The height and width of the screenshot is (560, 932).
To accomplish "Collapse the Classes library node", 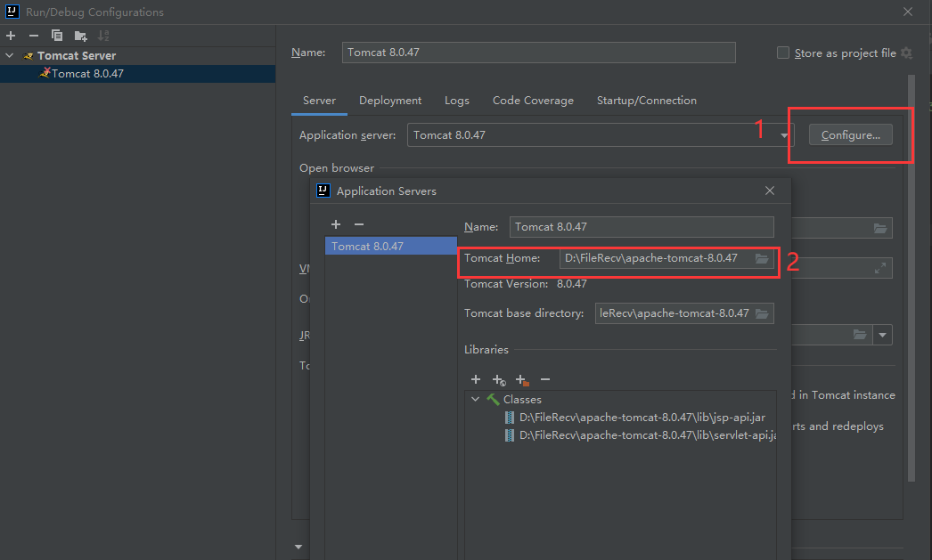I will [x=475, y=400].
